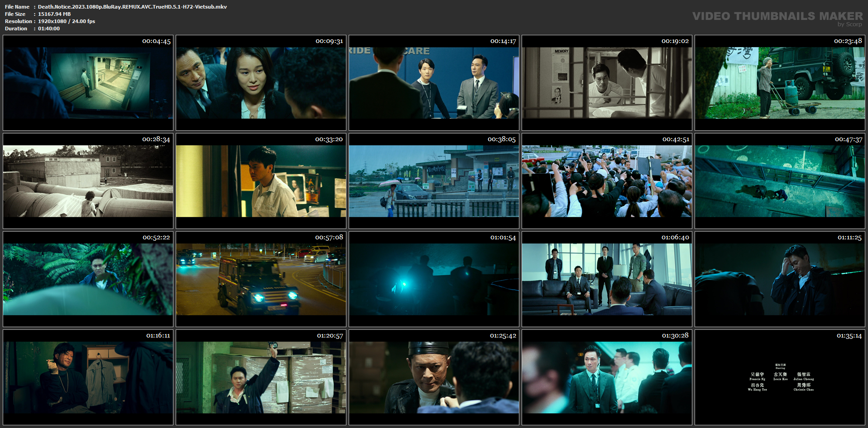Open the thumbnail at 00:47:37
Screen dimensions: 868x428
coord(780,181)
